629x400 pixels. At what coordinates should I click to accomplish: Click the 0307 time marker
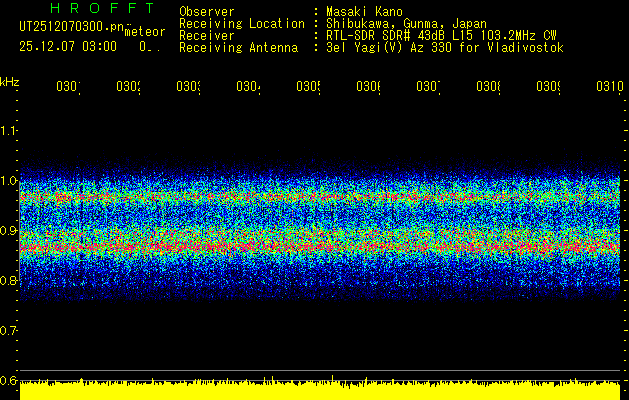(428, 87)
